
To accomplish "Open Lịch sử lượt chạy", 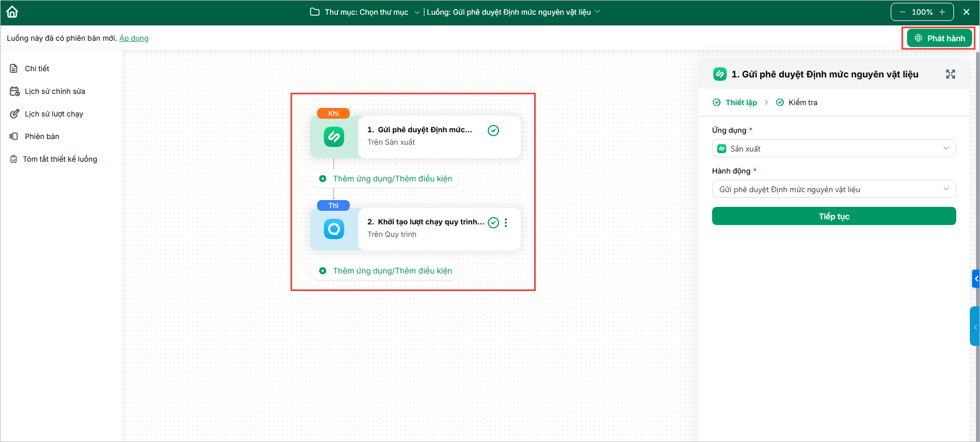I will pyautogui.click(x=54, y=114).
